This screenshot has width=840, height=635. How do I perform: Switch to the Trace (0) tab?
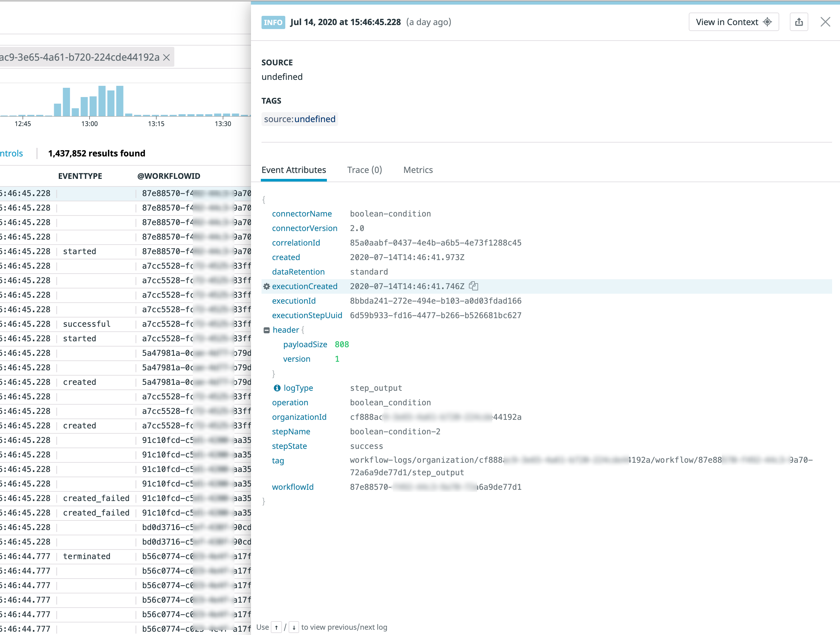364,170
